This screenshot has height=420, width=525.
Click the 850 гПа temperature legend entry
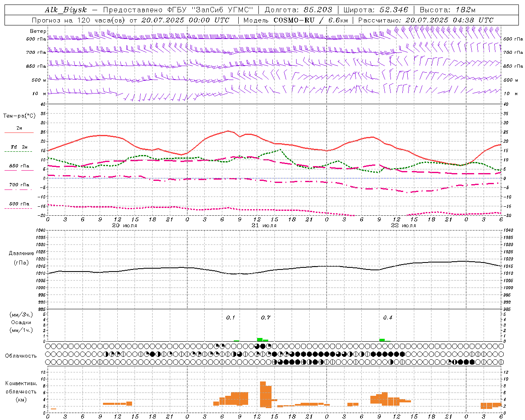point(19,166)
